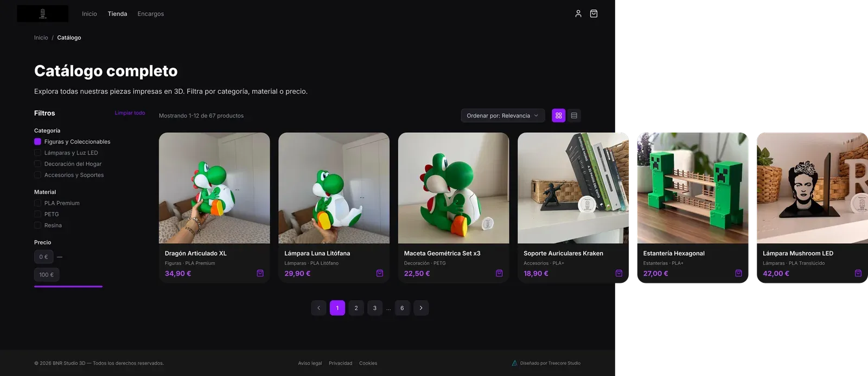This screenshot has width=868, height=376.
Task: Open the shopping bag in header
Action: [593, 14]
